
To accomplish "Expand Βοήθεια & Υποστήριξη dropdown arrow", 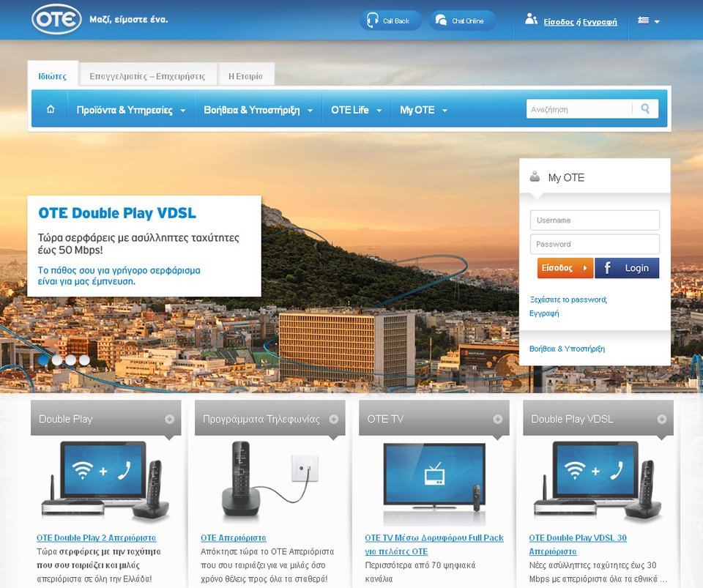I will tap(310, 111).
